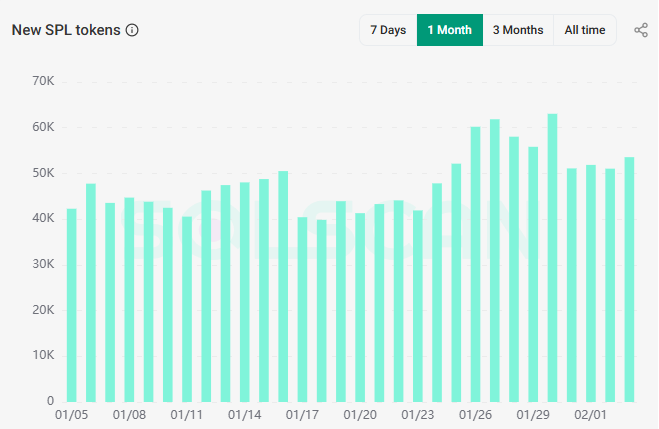The width and height of the screenshot is (659, 429).
Task: Switch to the 1 Month view
Action: tap(449, 30)
